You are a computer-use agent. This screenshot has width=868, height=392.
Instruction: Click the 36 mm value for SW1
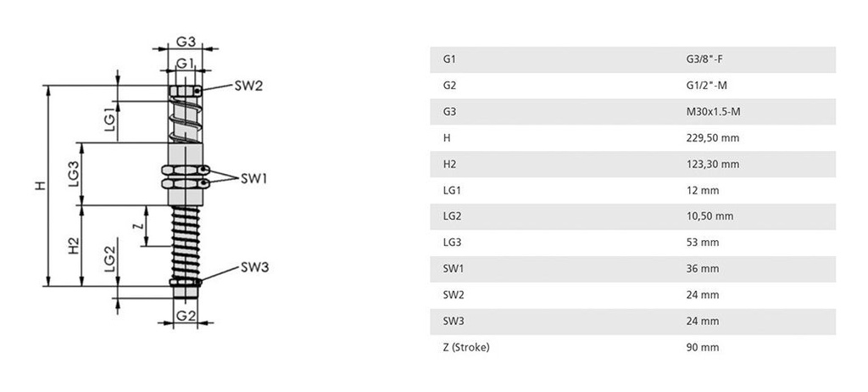702,269
